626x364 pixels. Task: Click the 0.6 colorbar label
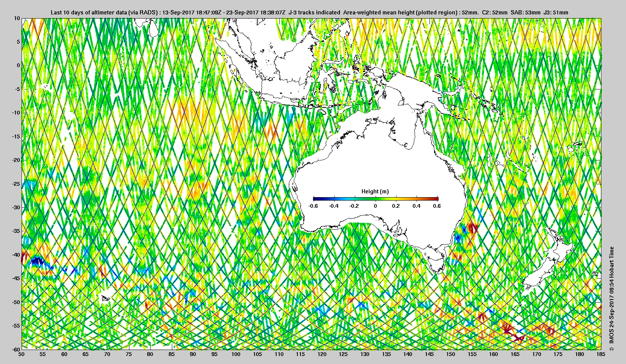(x=437, y=206)
